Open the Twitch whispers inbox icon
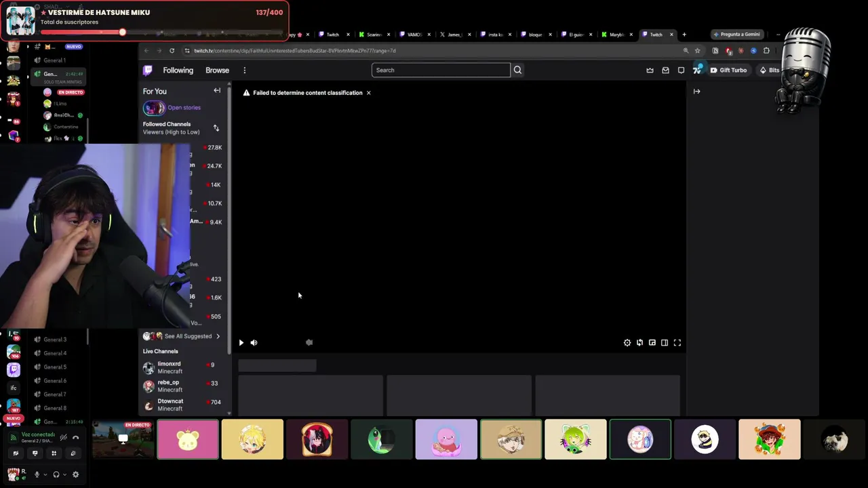The image size is (868, 488). [665, 70]
